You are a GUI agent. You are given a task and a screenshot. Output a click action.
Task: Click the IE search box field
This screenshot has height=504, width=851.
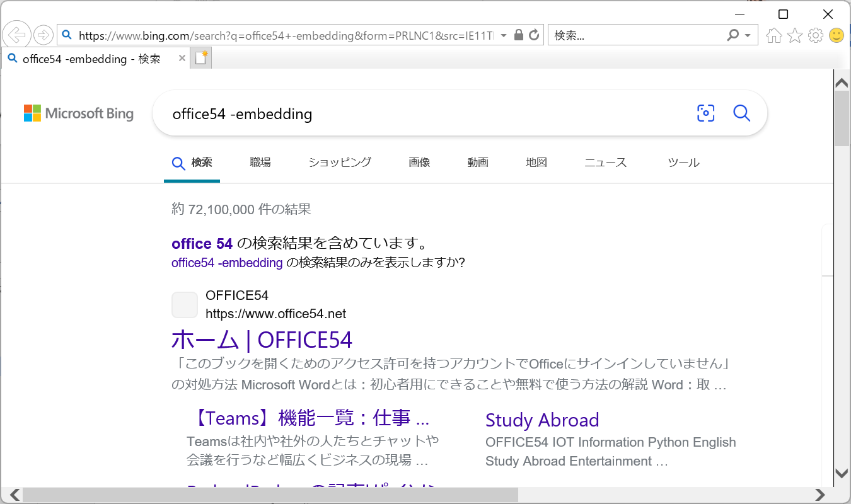(x=637, y=35)
